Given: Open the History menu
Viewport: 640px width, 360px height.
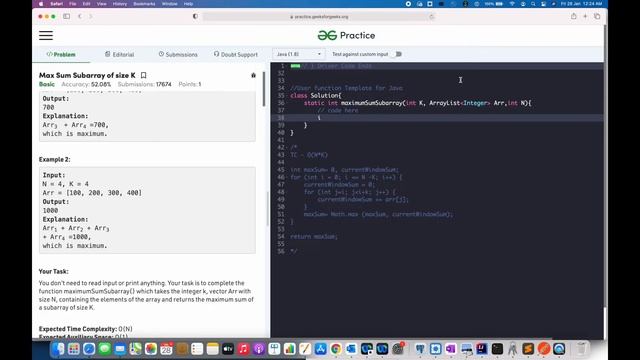Looking at the screenshot, I should 120,4.
